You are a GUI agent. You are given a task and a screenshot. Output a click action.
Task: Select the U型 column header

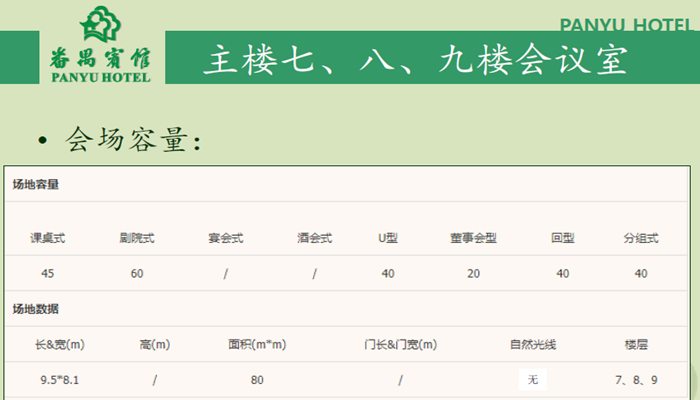point(388,239)
